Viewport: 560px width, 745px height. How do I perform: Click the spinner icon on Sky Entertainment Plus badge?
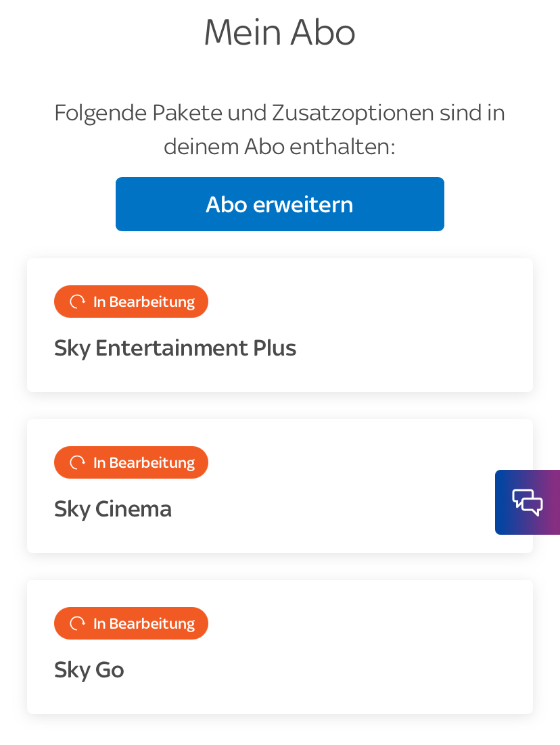pos(78,302)
